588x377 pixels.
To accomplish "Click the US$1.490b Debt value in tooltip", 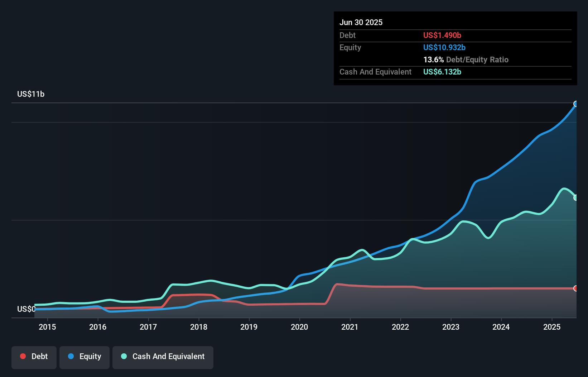I will click(x=442, y=35).
